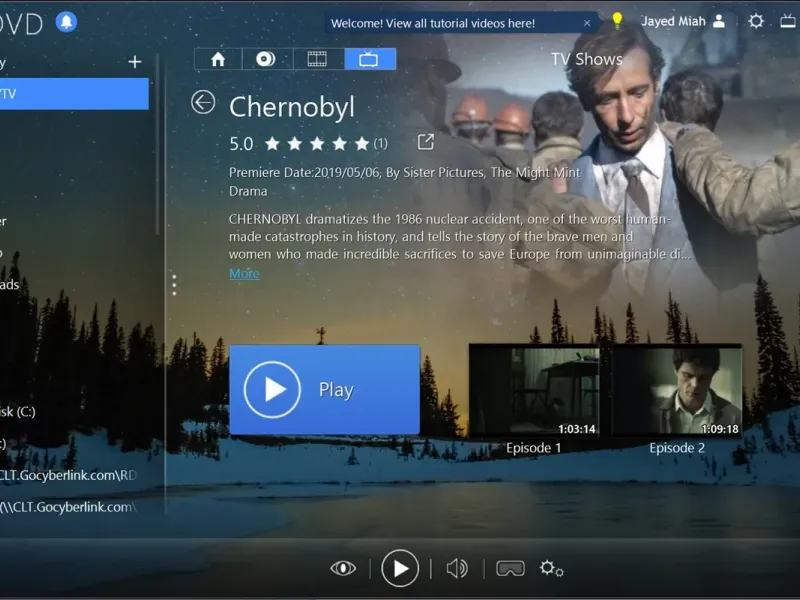Go back from the Chernobyl page
Image resolution: width=800 pixels, height=600 pixels.
coord(203,102)
